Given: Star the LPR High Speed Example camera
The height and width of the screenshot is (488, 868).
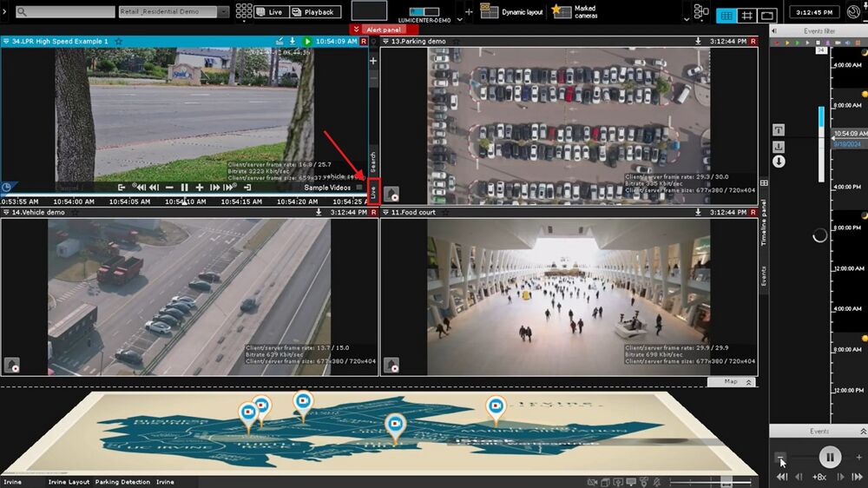Looking at the screenshot, I should (118, 41).
